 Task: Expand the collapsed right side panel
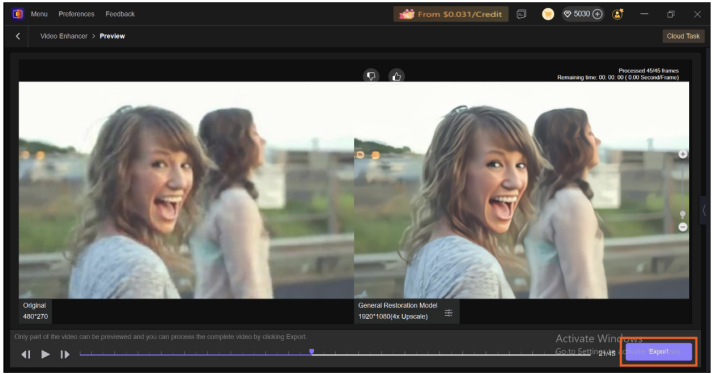click(705, 210)
